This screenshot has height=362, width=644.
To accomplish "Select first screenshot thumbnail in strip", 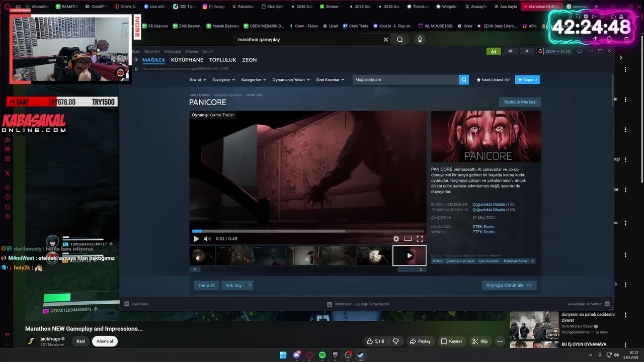I will coord(203,255).
